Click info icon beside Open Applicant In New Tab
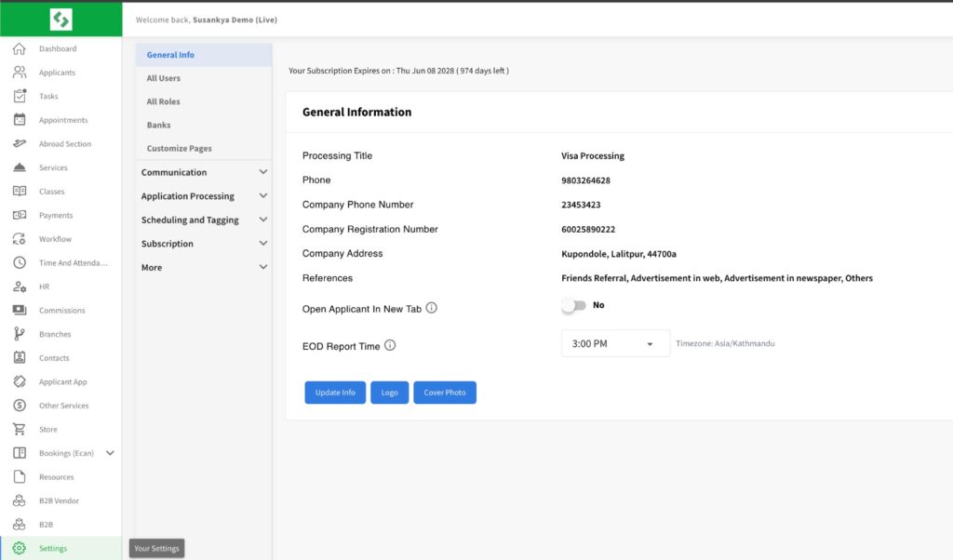The image size is (953, 560). click(x=432, y=308)
